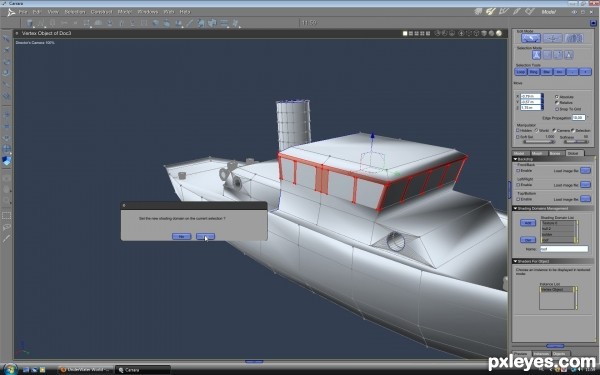This screenshot has width=600, height=375.
Task: Click Loop selection tool button
Action: (x=521, y=72)
